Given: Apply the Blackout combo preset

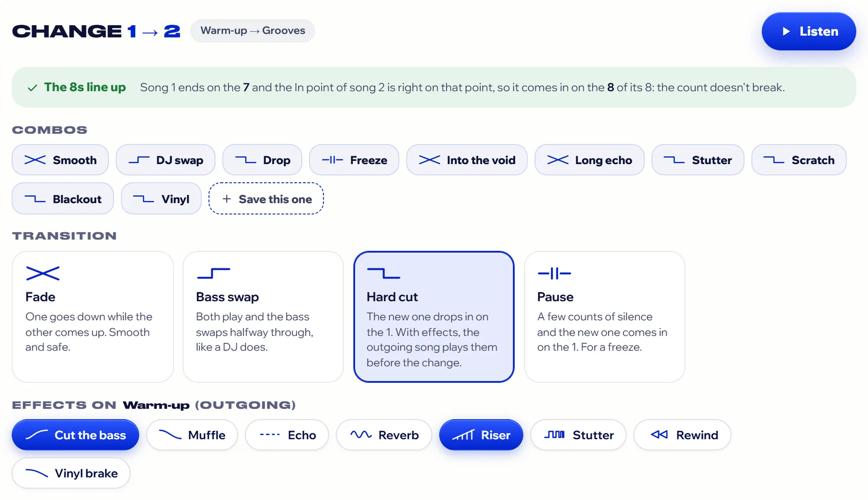Looking at the screenshot, I should coord(63,199).
